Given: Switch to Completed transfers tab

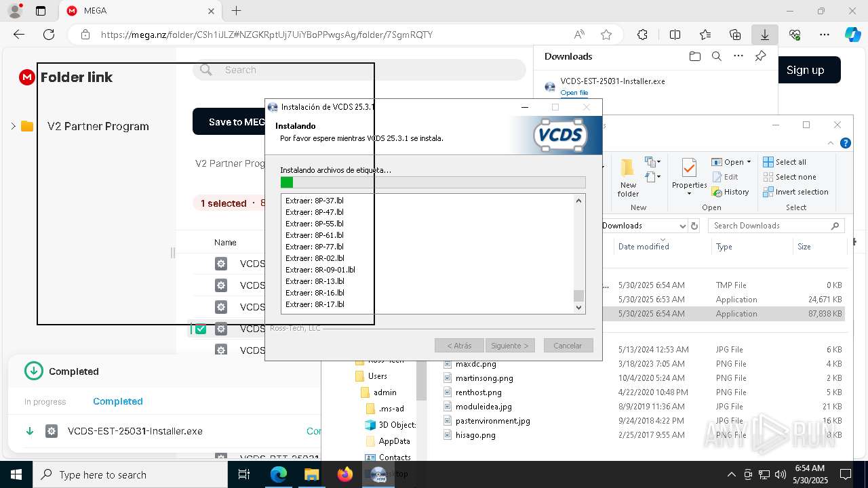Looking at the screenshot, I should coord(118,401).
